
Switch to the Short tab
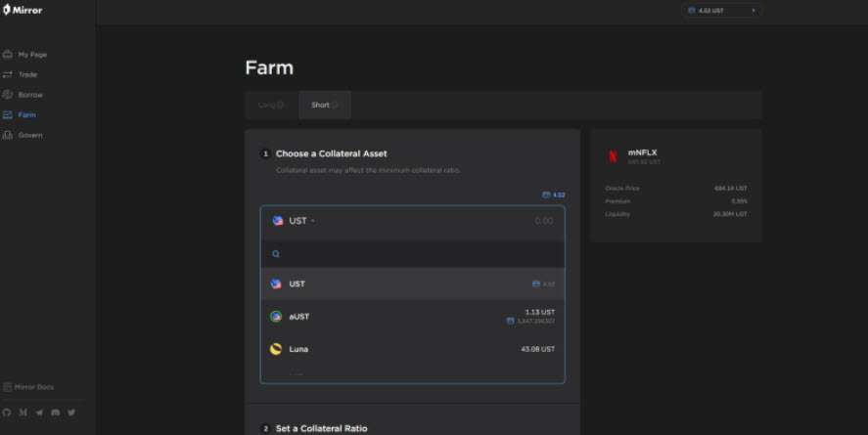[x=325, y=105]
